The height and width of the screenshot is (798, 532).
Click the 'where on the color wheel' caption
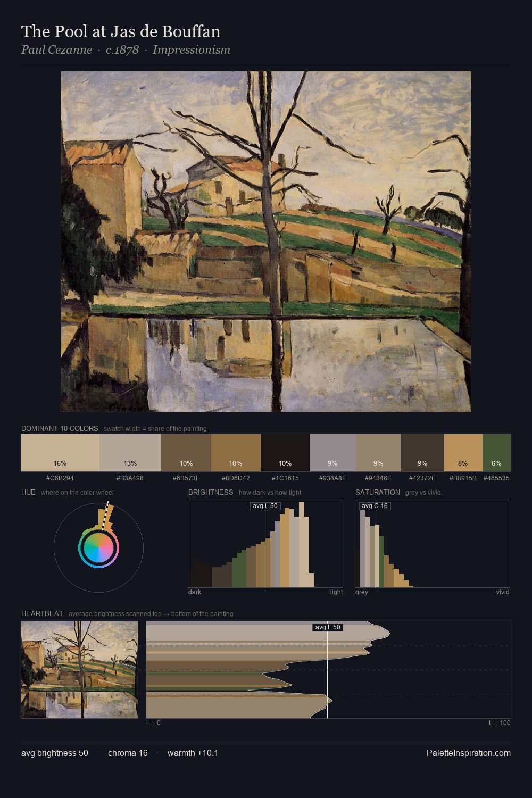[x=77, y=493]
